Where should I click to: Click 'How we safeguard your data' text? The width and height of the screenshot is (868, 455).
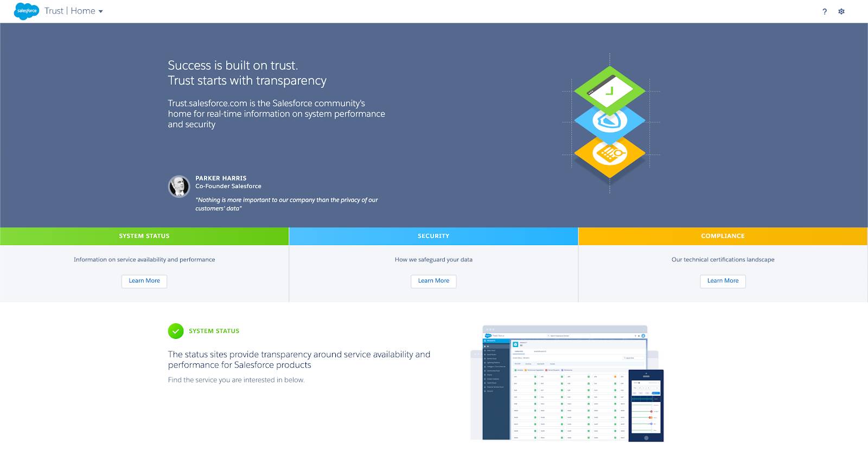pyautogui.click(x=433, y=260)
